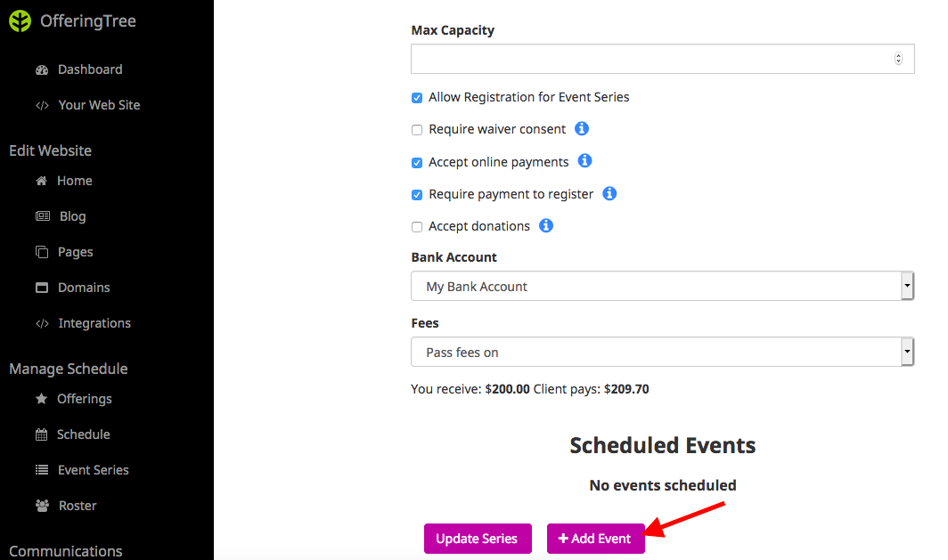Uncheck Allow Registration for Event Series
This screenshot has height=560, width=948.
(417, 98)
